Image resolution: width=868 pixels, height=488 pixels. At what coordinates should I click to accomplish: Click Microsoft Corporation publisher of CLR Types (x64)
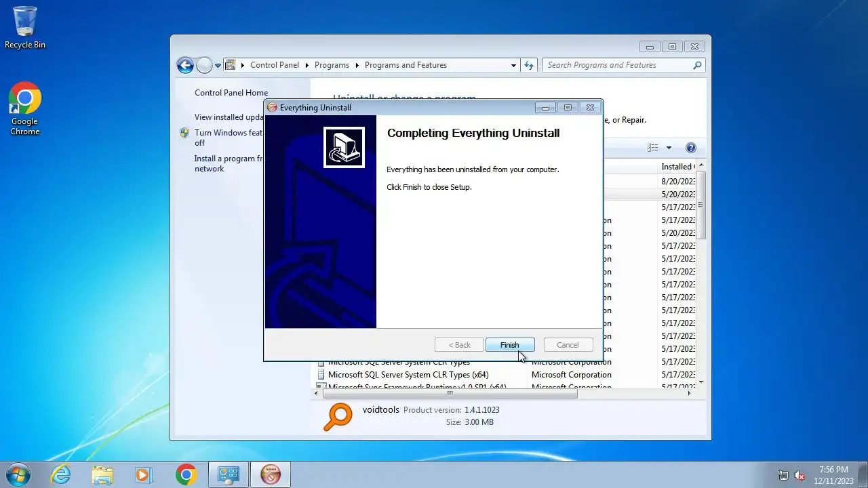[x=572, y=375]
